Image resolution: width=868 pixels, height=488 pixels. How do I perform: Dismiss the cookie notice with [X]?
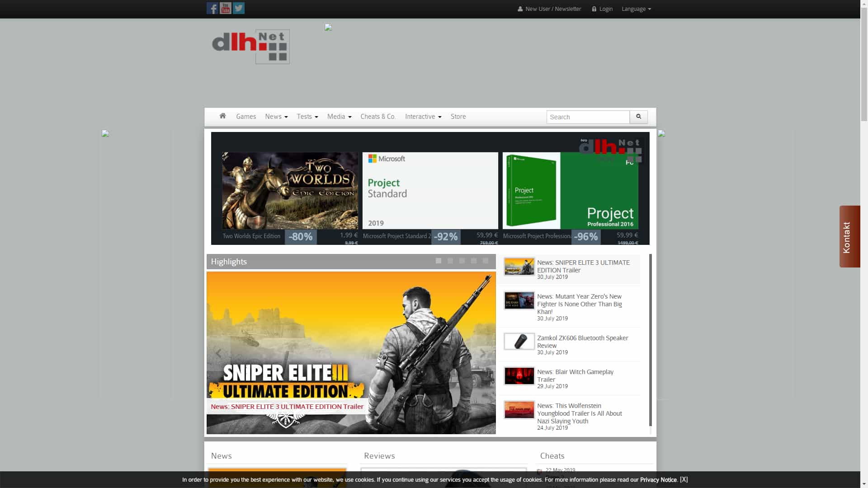coord(684,480)
